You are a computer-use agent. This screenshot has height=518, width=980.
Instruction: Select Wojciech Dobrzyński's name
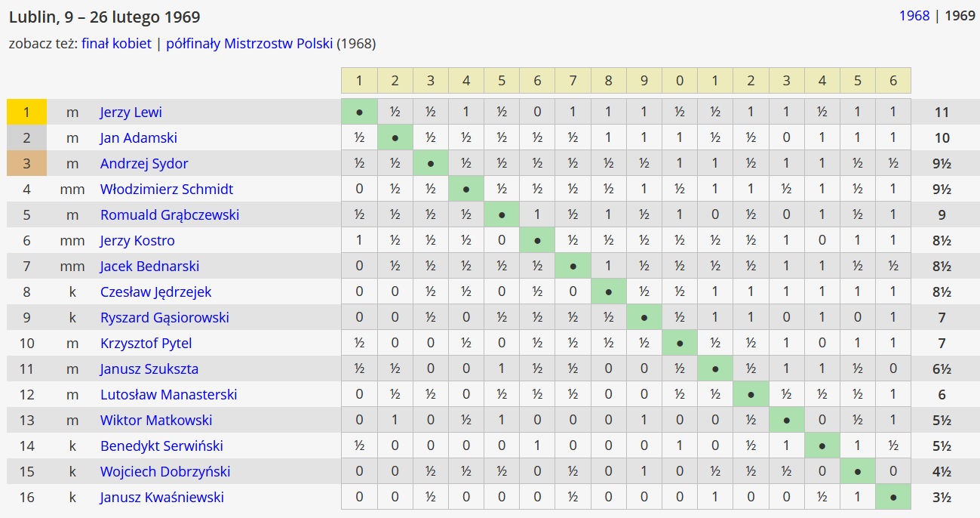click(165, 472)
